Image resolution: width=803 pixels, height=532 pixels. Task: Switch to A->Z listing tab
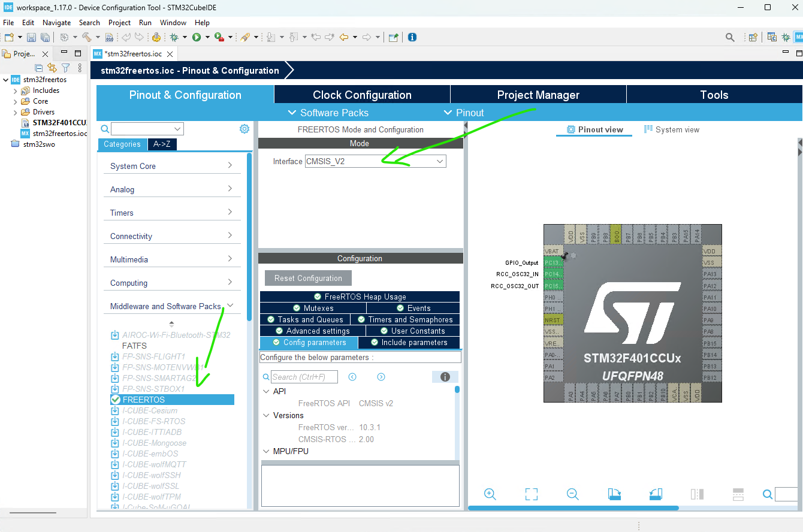click(162, 144)
